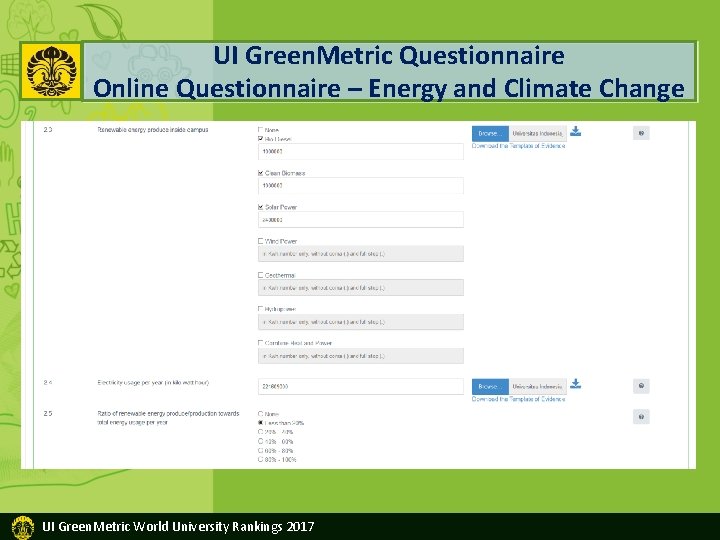The image size is (720, 540).
Task: Select the 80% - 100% radio option
Action: click(x=260, y=459)
